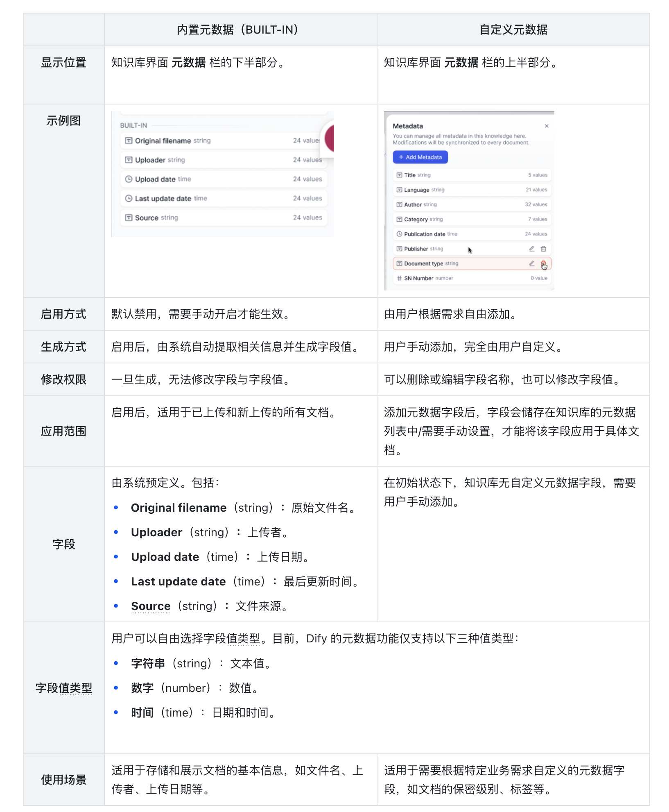
Task: Click the clock icon beside Upload date
Action: point(129,179)
